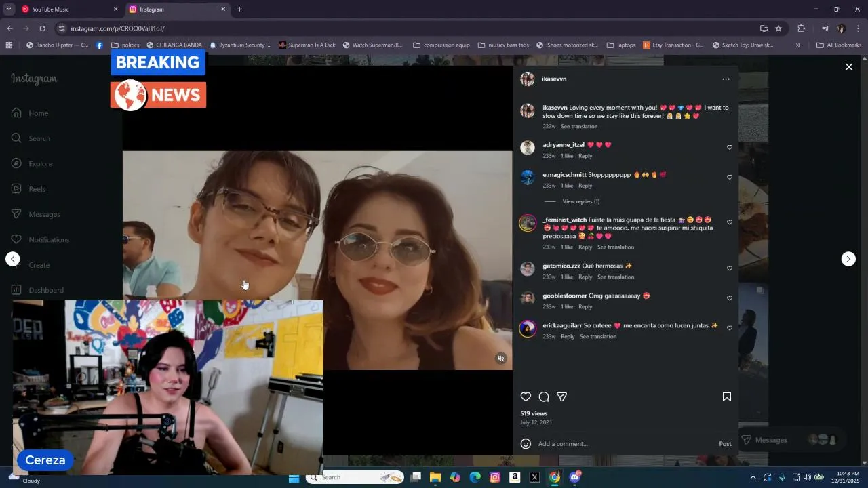Screen dimensions: 868x488
Task: Open All Bookmarks folder
Action: [x=839, y=45]
